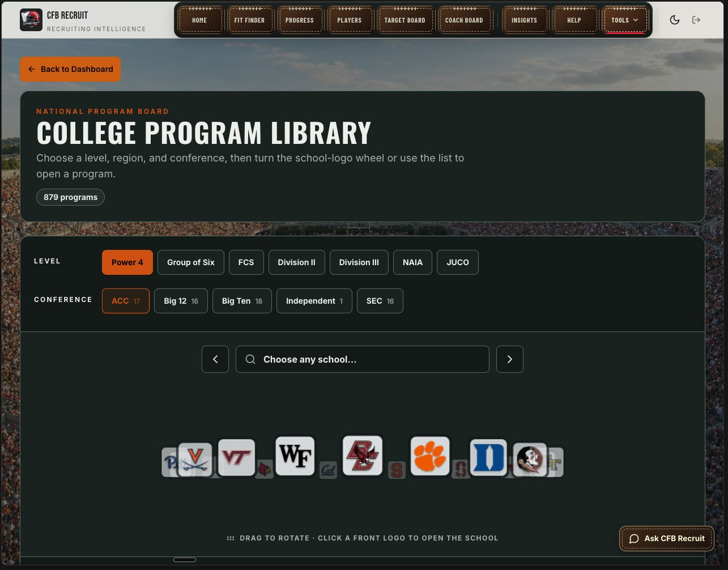Viewport: 728px width, 570px height.
Task: Open the Progress page
Action: coord(300,20)
